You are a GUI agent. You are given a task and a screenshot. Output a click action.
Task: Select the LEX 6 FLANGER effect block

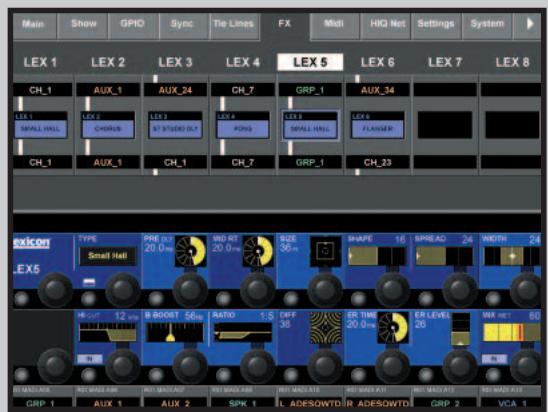[x=377, y=125]
